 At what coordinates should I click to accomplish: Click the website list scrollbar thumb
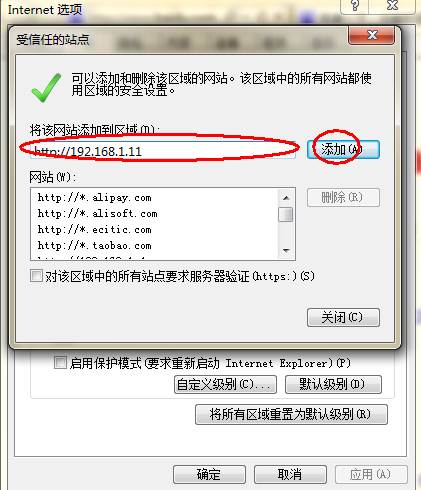pos(286,214)
